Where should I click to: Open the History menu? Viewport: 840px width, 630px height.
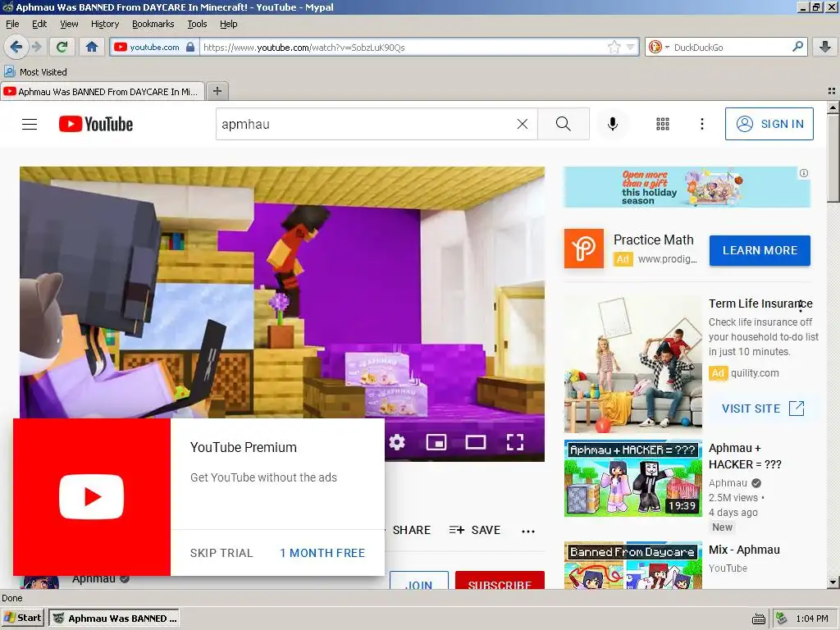tap(104, 24)
